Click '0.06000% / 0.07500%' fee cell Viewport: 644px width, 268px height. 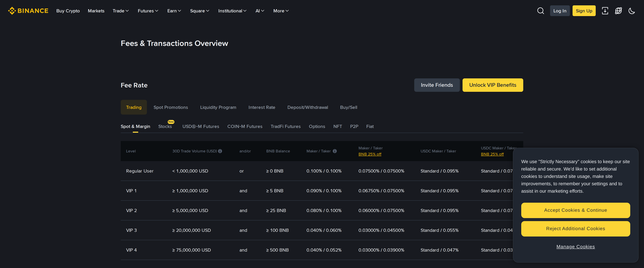[x=381, y=210]
